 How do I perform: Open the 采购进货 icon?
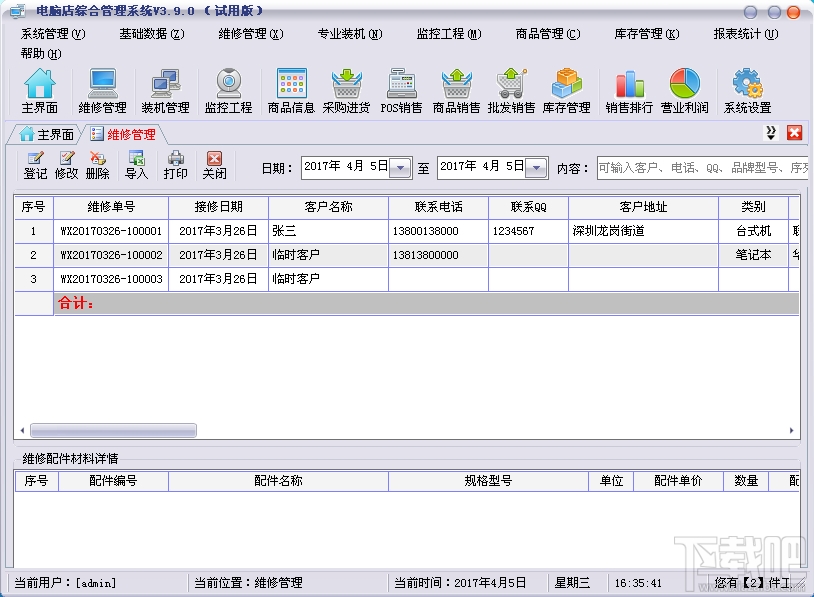(345, 88)
